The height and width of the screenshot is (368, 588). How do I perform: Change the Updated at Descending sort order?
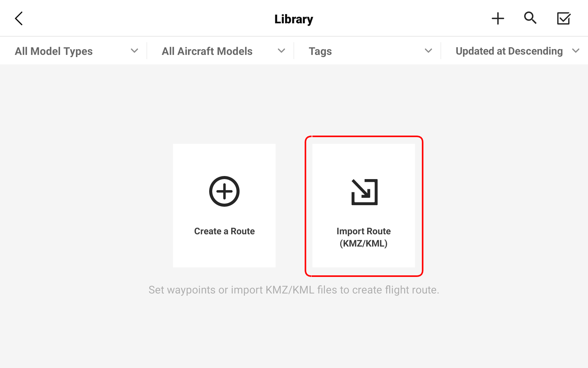509,51
